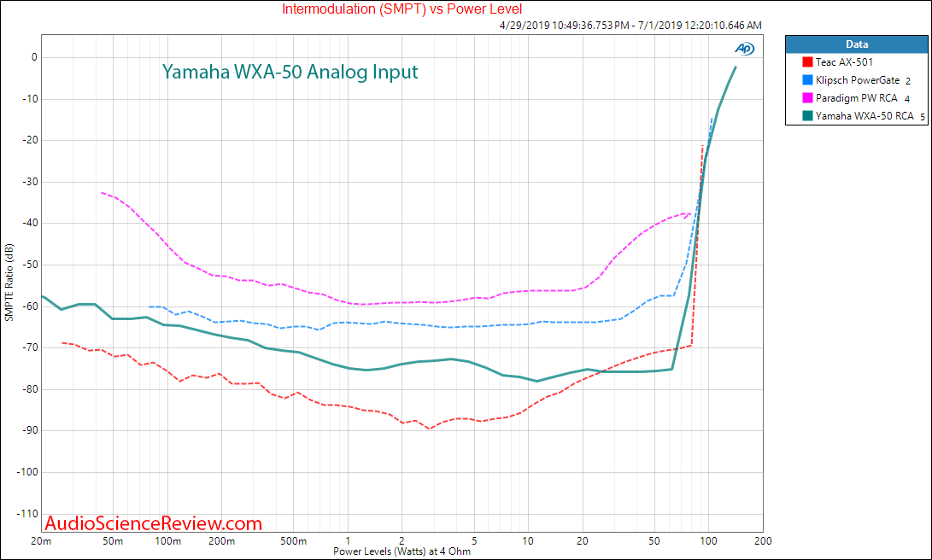Click the 0 y-axis tick label
The height and width of the screenshot is (560, 932).
click(34, 57)
